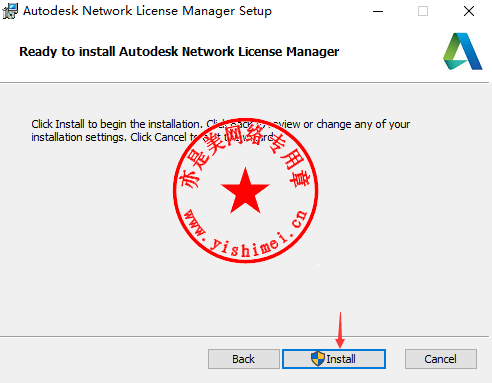Screen dimensions: 492x383
Task: Click the window title text
Action: (147, 11)
